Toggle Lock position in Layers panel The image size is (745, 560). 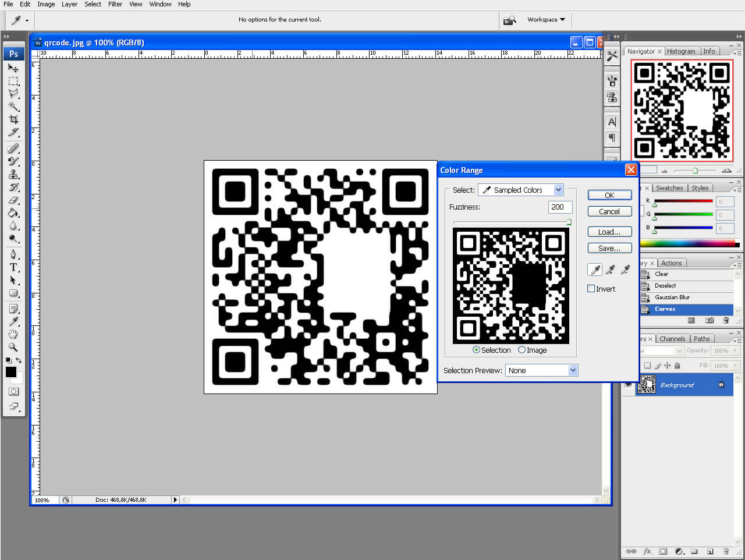point(667,366)
